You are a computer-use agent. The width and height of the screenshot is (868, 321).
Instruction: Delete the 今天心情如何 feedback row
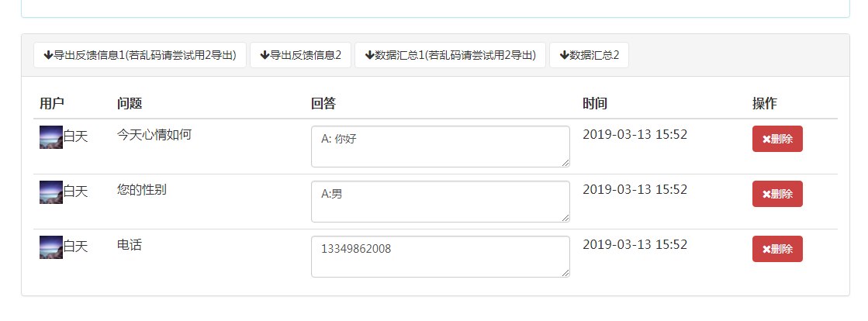pyautogui.click(x=777, y=139)
